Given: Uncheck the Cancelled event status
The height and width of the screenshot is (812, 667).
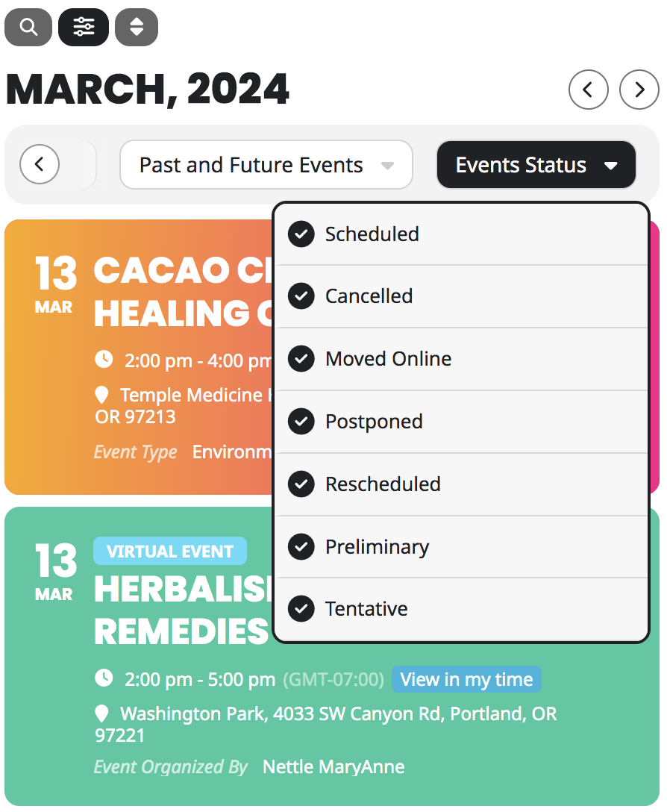Looking at the screenshot, I should tap(301, 296).
